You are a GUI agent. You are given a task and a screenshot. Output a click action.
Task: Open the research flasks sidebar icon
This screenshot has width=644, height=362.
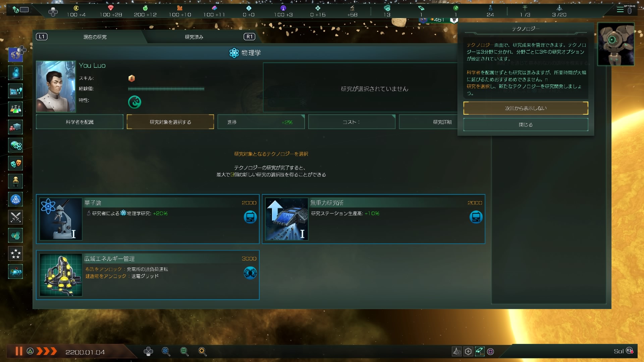click(x=15, y=109)
